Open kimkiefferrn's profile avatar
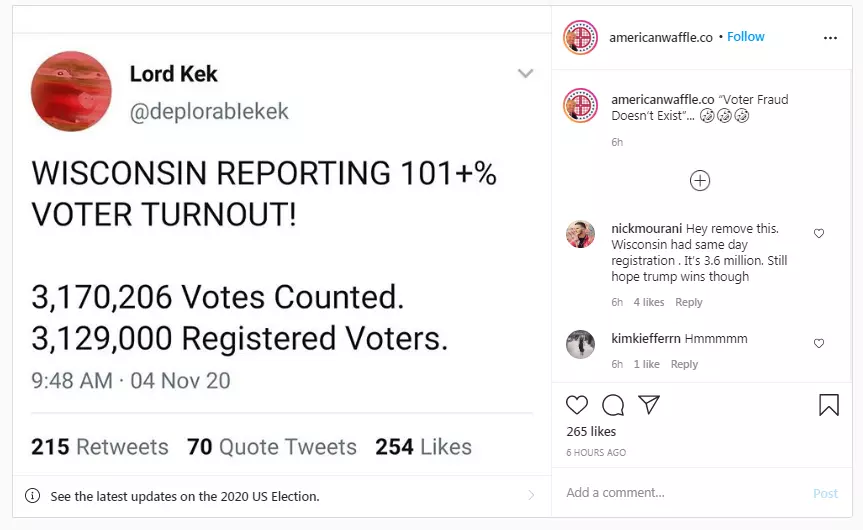The height and width of the screenshot is (530, 863). pyautogui.click(x=581, y=345)
